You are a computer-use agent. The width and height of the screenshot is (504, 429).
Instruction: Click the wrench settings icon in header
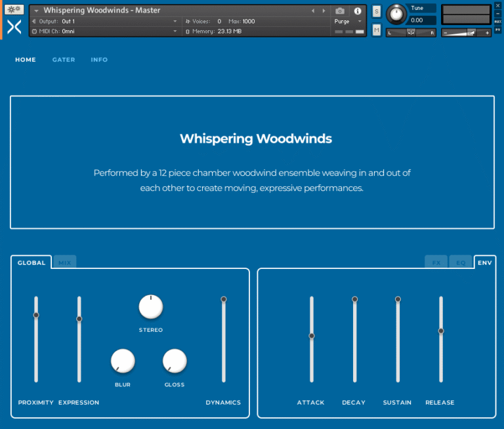click(x=14, y=10)
